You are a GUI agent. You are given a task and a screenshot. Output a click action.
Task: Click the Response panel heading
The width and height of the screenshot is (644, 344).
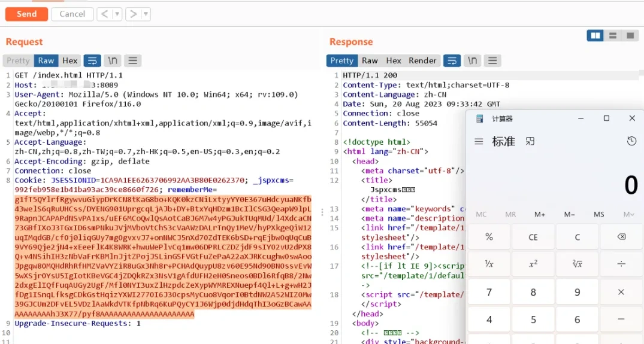point(351,42)
